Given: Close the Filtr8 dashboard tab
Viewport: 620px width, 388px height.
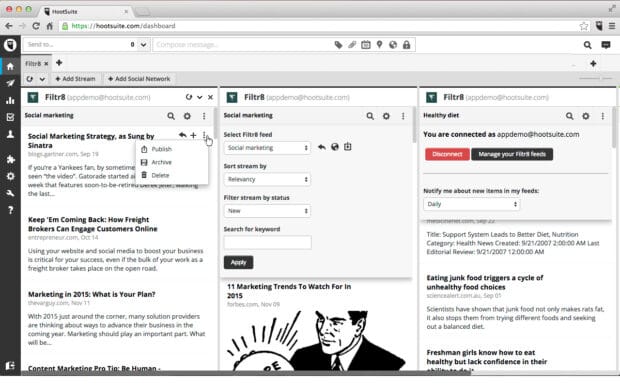Looking at the screenshot, I should click(x=46, y=63).
